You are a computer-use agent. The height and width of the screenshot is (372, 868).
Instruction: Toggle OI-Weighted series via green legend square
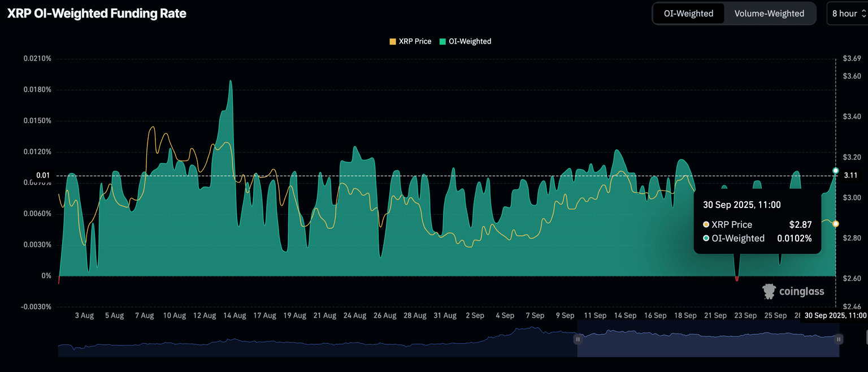click(443, 41)
